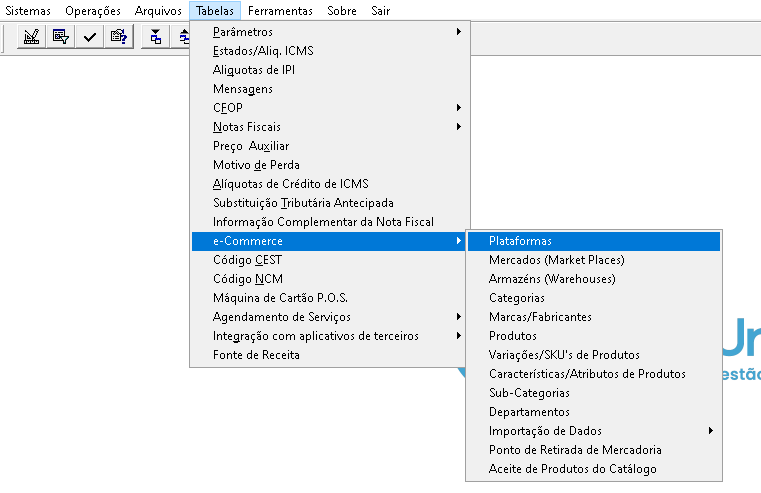The image size is (761, 493).
Task: Click the ruler and pencil design toolbar icon
Action: (x=32, y=37)
